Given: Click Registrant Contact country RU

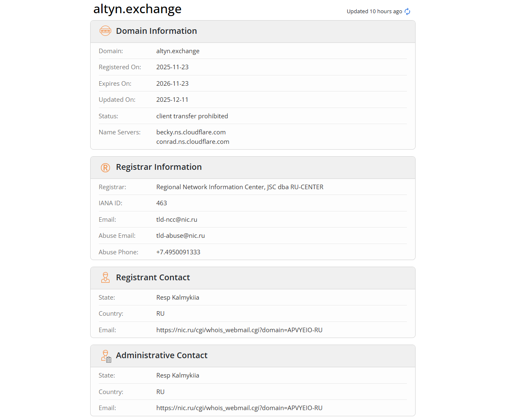Looking at the screenshot, I should click(x=160, y=314).
